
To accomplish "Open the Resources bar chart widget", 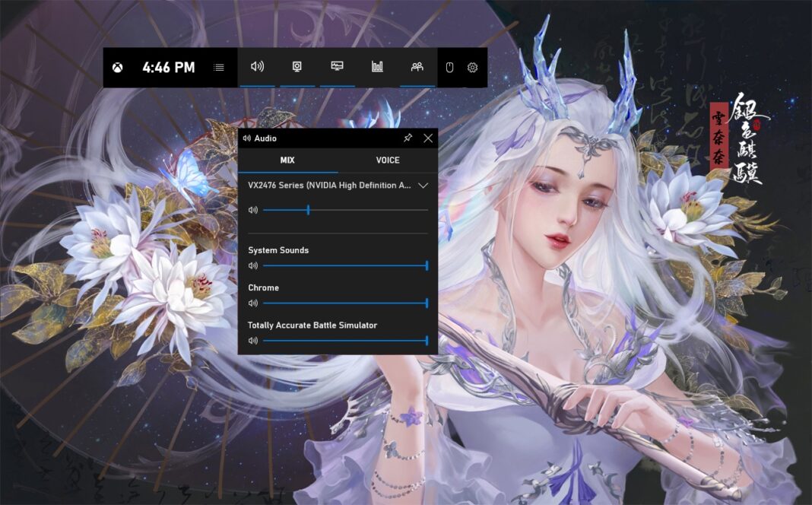I will tap(377, 67).
